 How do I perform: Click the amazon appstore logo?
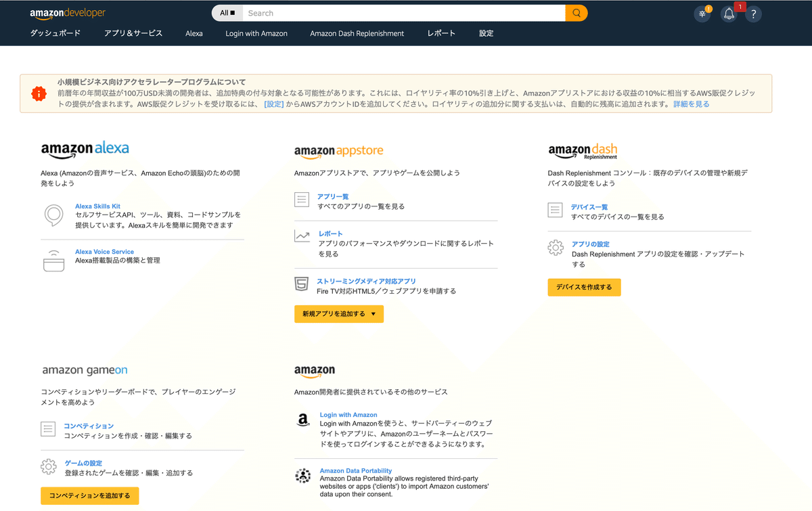click(339, 151)
